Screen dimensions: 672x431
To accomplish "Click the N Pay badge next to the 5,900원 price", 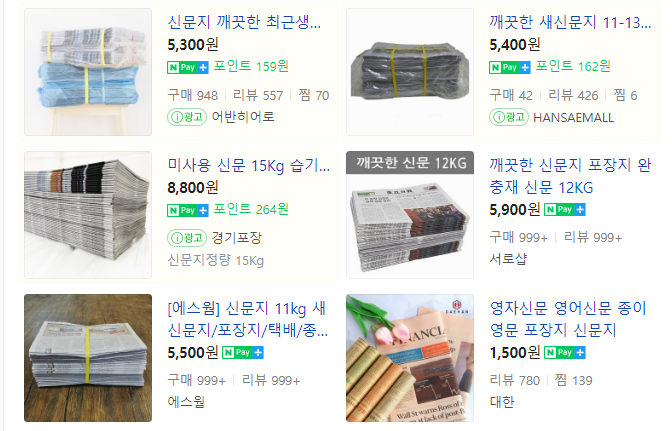I will pos(565,210).
